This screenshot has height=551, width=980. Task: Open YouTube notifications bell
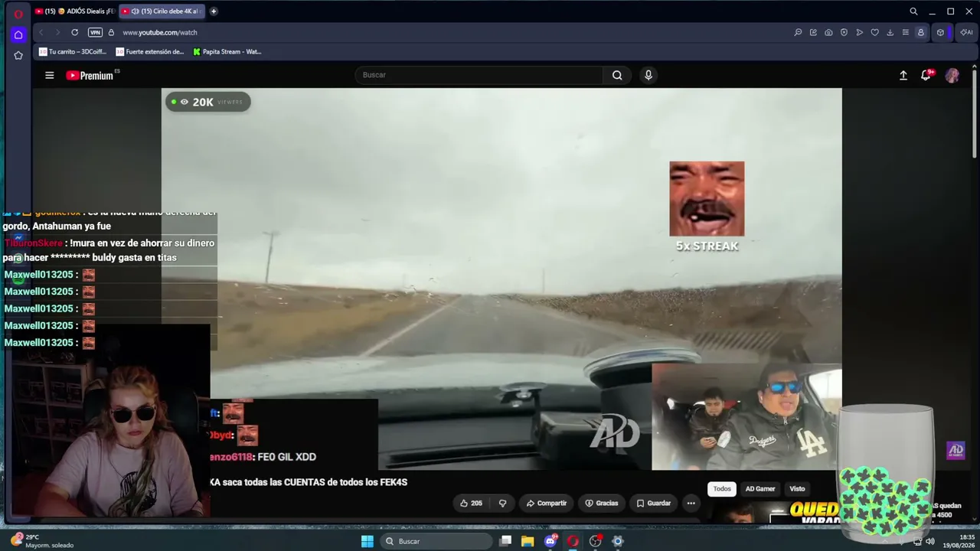point(926,75)
